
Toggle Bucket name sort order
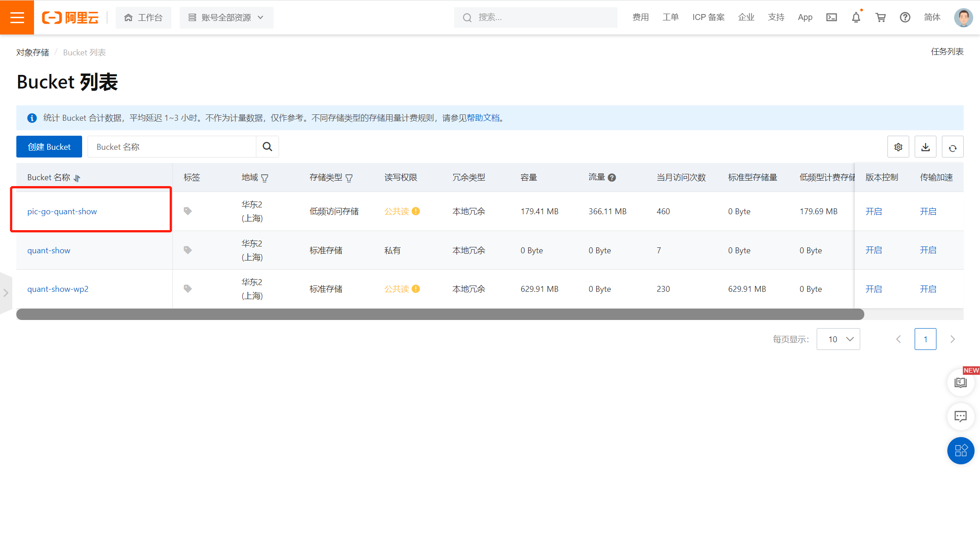(77, 178)
